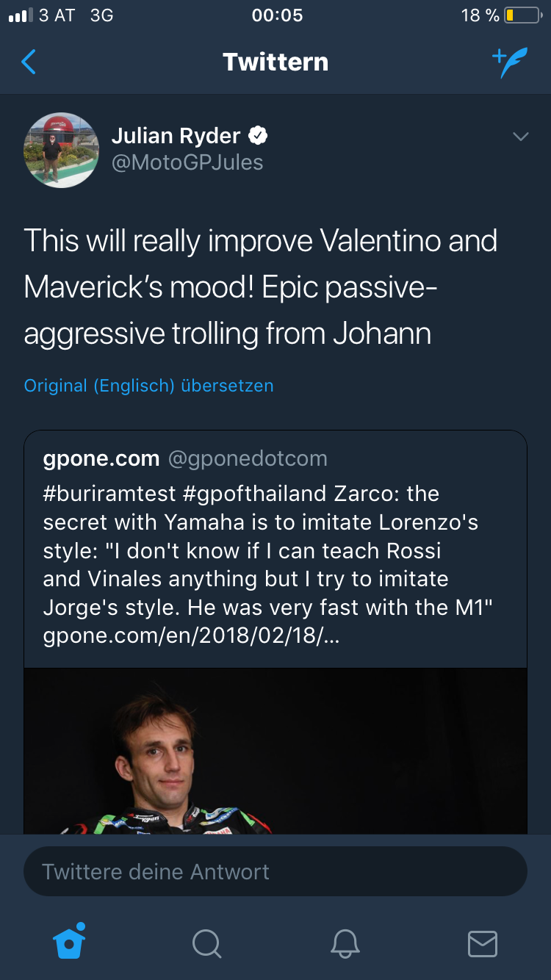Expand tweet options chevron next to Julian Ryder
The height and width of the screenshot is (980, 551).
coord(520,137)
